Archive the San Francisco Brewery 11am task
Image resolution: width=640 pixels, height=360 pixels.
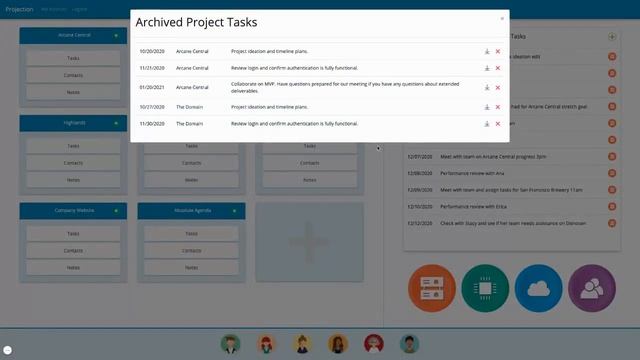click(x=612, y=190)
